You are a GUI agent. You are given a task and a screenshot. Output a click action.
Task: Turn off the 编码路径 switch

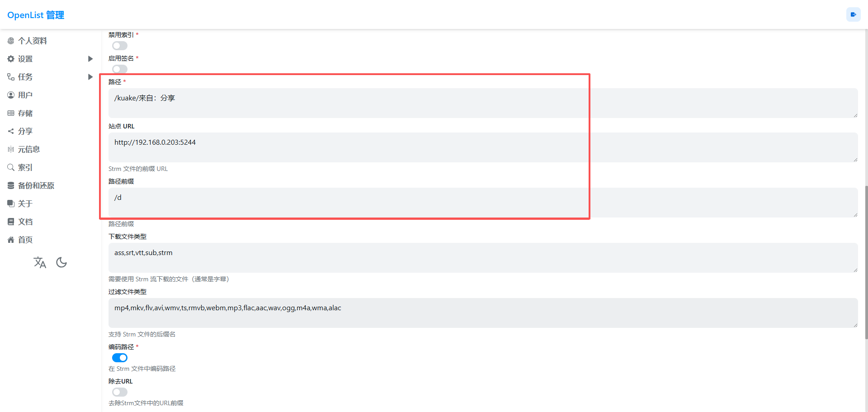(x=120, y=358)
